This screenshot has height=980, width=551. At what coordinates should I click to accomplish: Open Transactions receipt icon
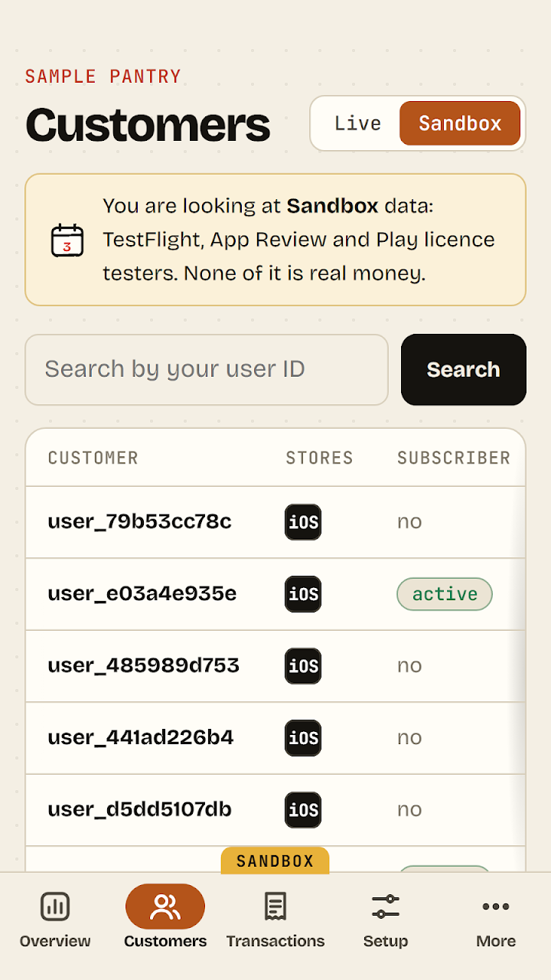tap(275, 906)
